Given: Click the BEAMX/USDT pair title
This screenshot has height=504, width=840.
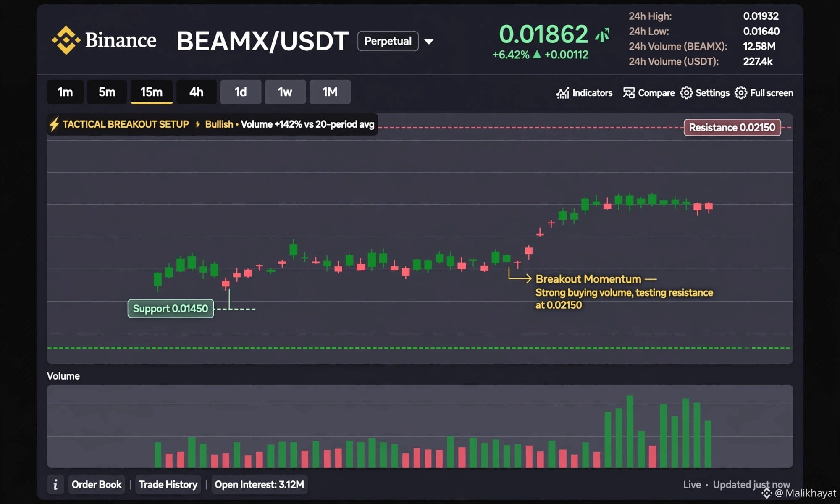Looking at the screenshot, I should tap(262, 41).
